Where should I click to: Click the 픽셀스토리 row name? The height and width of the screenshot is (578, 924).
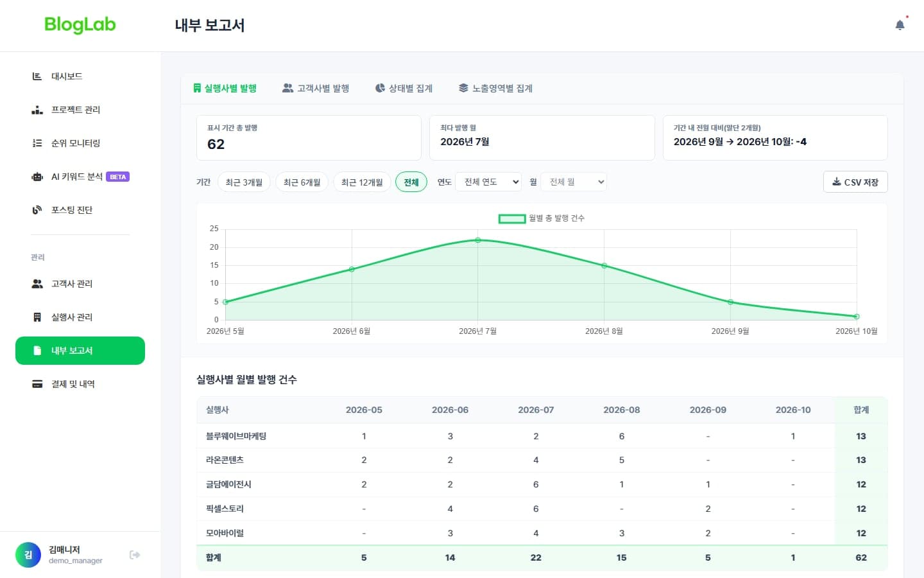pyautogui.click(x=225, y=509)
